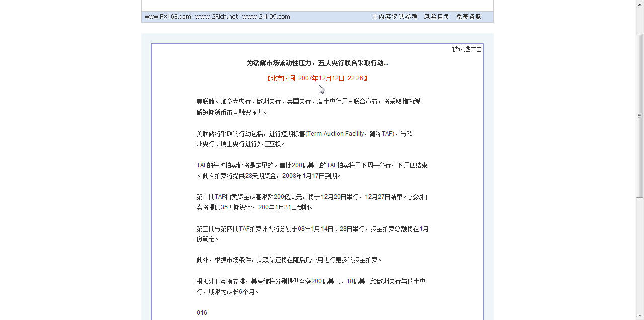This screenshot has height=320, width=644.
Task: Click the 风险自负 footer text
Action: [x=436, y=17]
